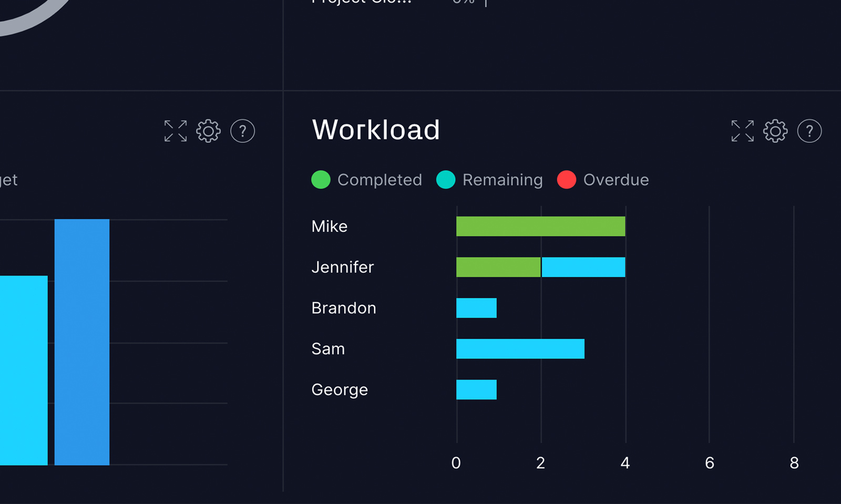Viewport: 841px width, 504px height.
Task: Select the Workload panel title
Action: coord(376,130)
